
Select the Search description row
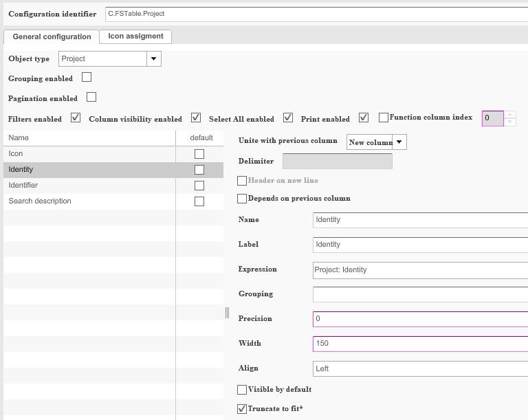point(89,201)
